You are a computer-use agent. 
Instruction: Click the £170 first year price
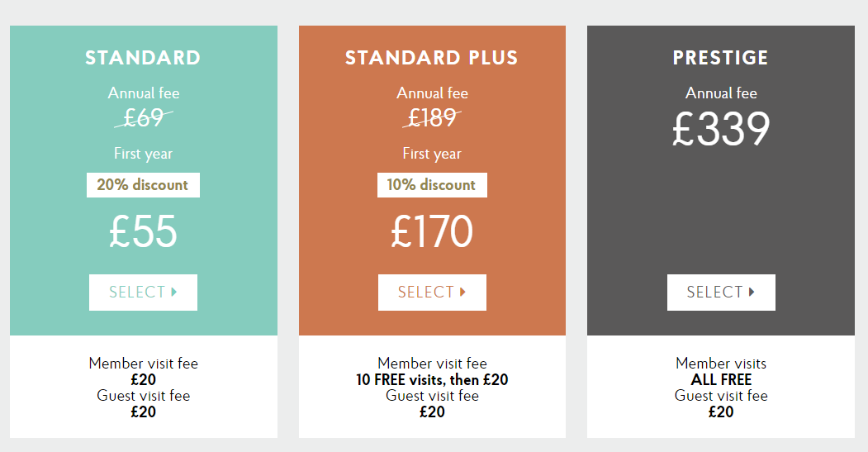(432, 232)
